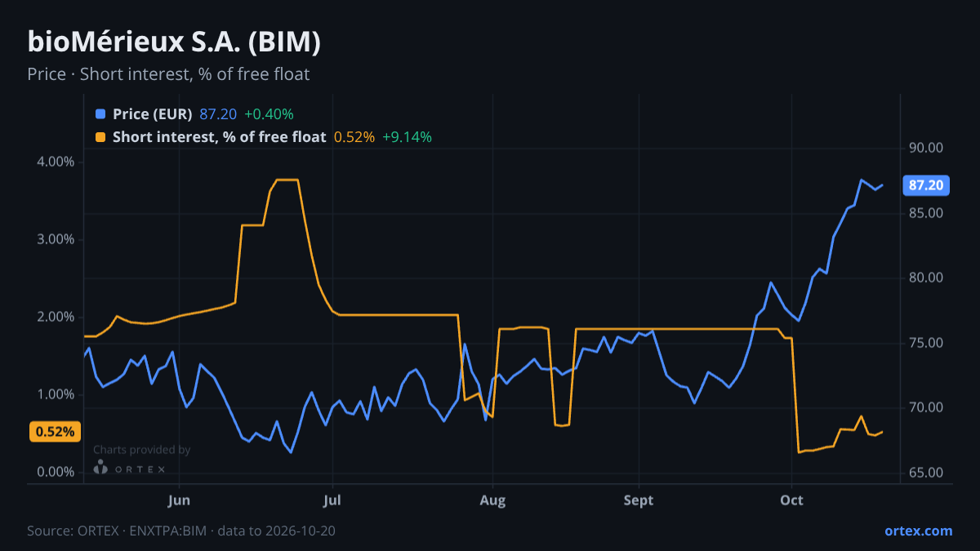Click the Jun x-axis label
Screen dimensions: 980x551
point(179,500)
